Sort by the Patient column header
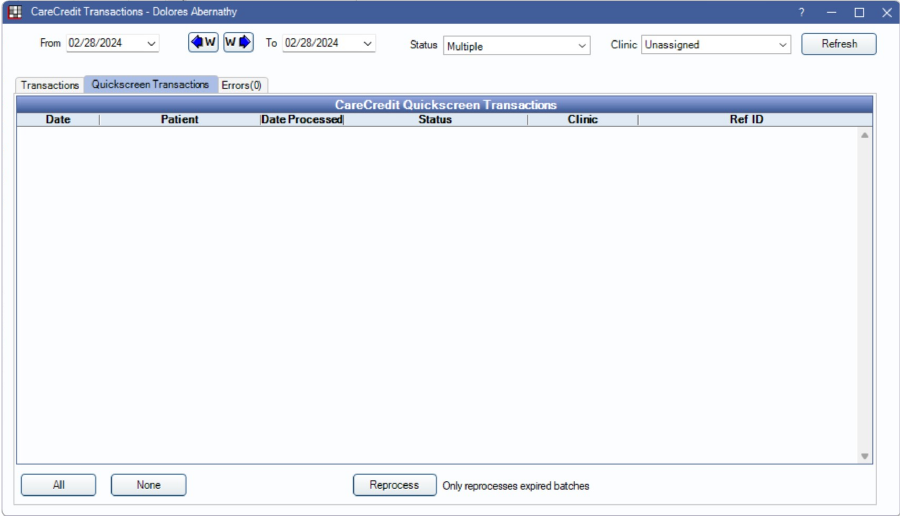 (x=180, y=119)
